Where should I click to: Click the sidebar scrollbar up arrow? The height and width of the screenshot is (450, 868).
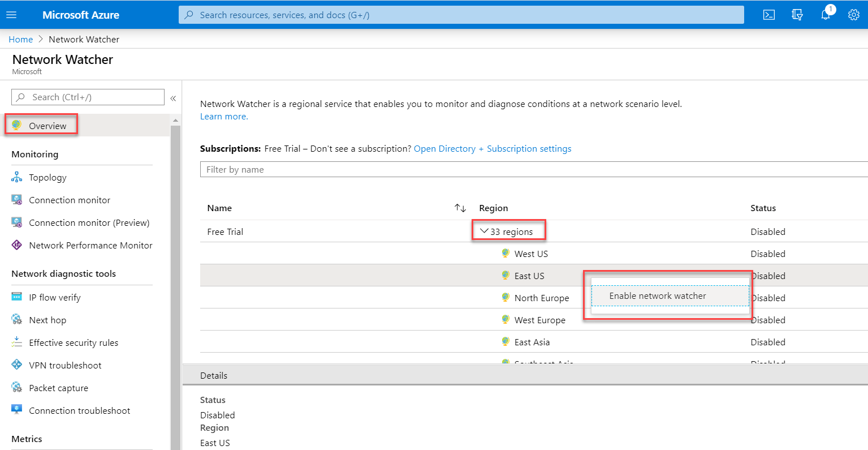tap(175, 120)
